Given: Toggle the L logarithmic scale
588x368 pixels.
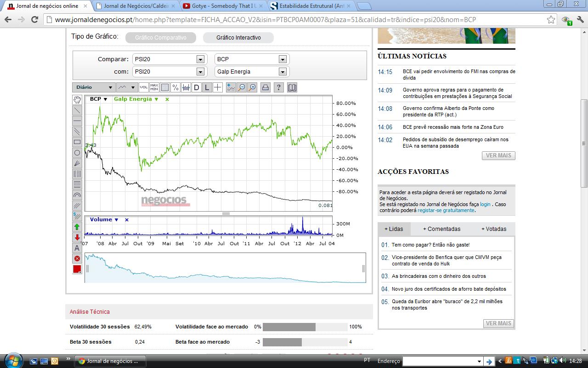Looking at the screenshot, I should [207, 87].
